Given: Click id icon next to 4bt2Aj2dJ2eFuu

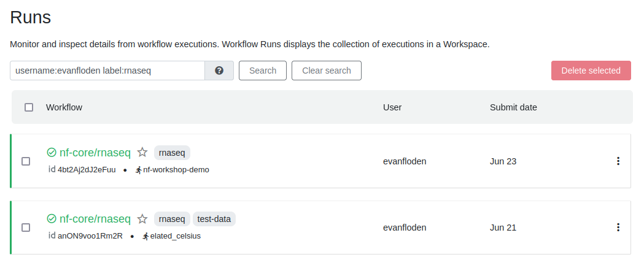Looking at the screenshot, I should pos(52,170).
